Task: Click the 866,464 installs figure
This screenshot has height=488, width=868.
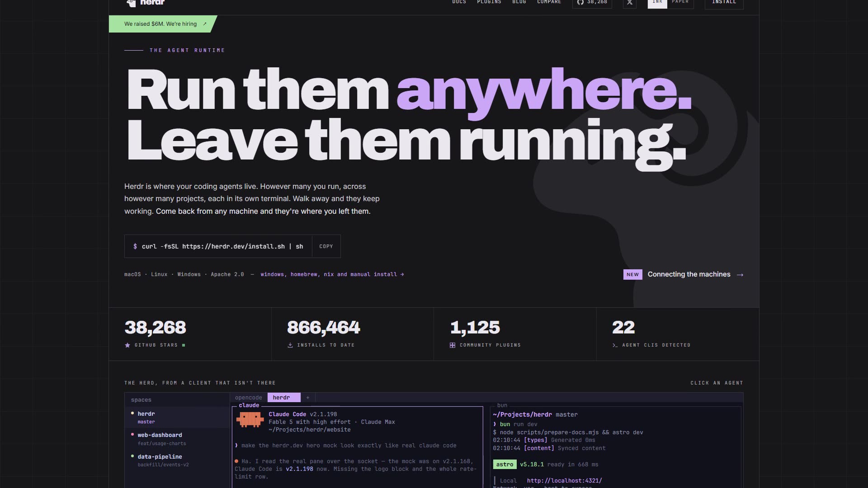Action: [x=324, y=328]
